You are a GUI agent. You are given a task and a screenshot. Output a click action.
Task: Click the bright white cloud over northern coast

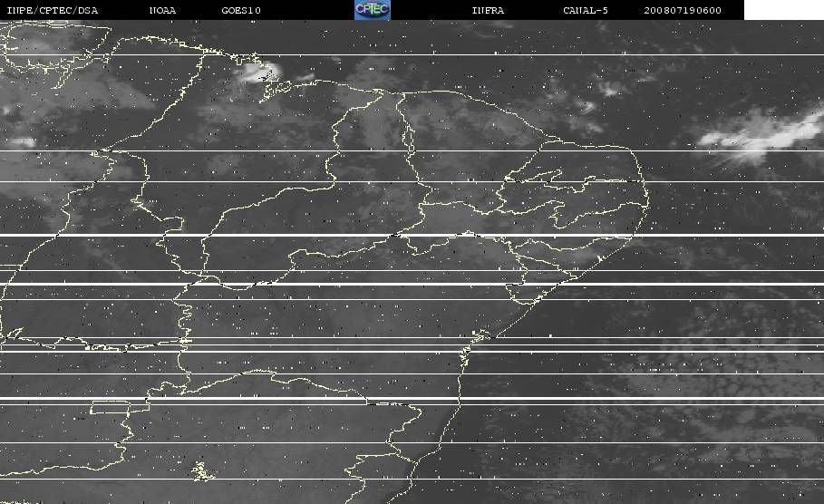point(259,73)
